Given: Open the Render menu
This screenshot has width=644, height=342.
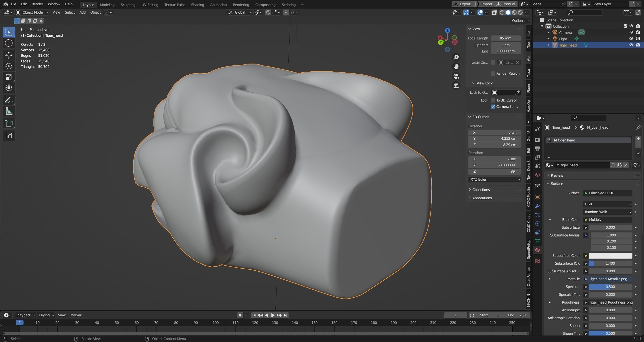Looking at the screenshot, I should pos(37,4).
